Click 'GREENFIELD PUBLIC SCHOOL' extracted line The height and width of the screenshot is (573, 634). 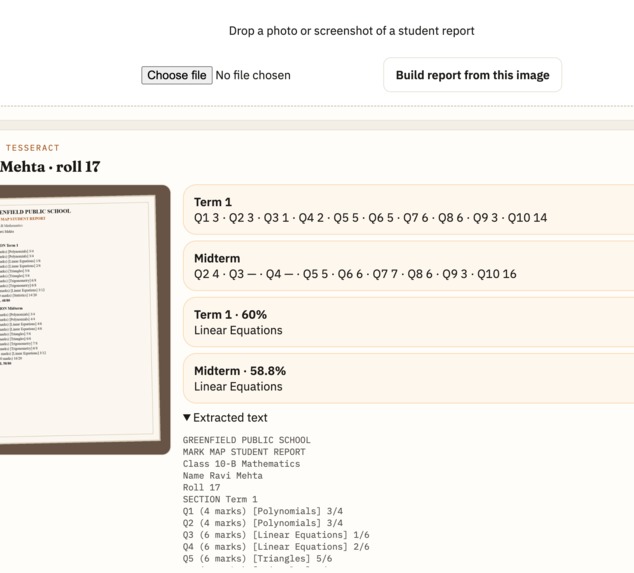coord(246,440)
